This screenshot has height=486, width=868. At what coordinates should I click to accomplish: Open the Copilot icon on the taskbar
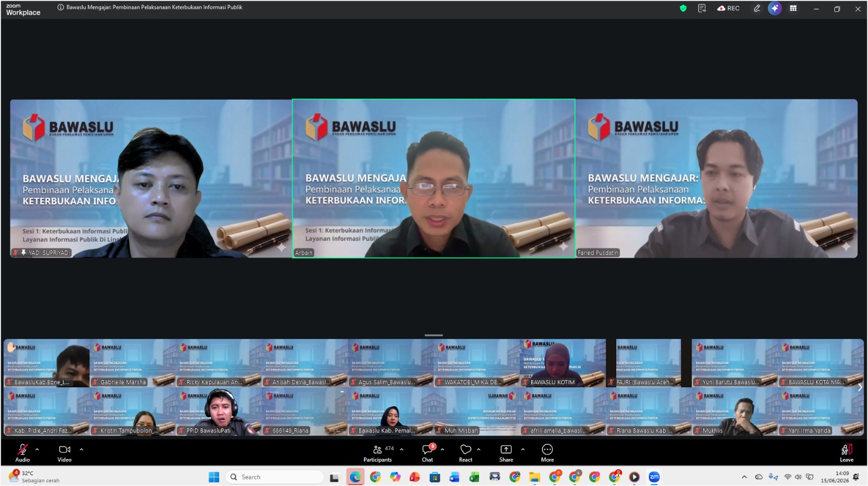[395, 477]
